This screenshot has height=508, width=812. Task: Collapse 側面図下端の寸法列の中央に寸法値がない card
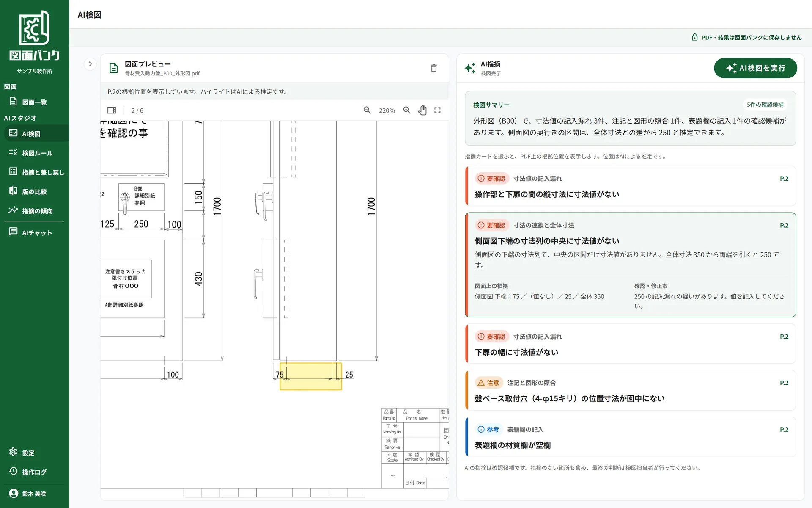point(630,265)
